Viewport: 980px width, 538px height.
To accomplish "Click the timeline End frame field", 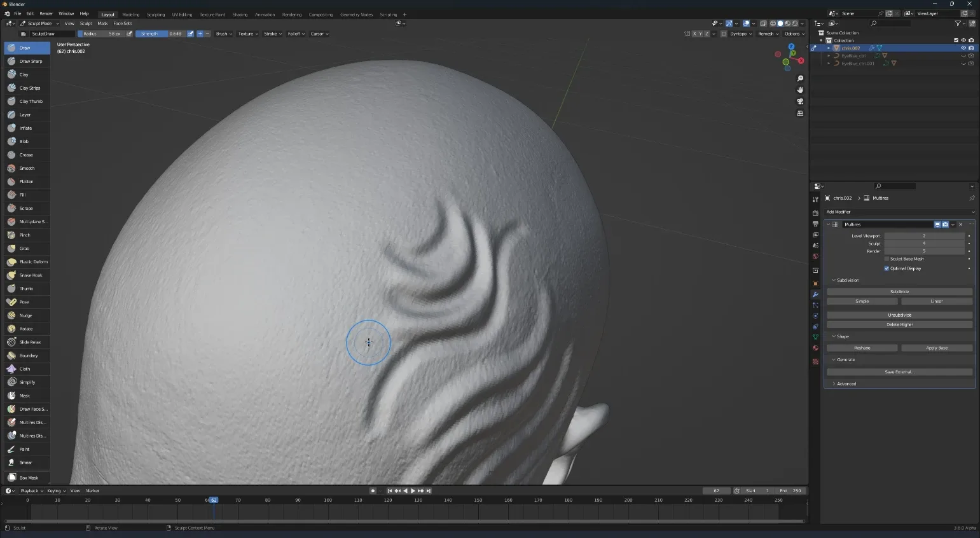I will click(791, 491).
